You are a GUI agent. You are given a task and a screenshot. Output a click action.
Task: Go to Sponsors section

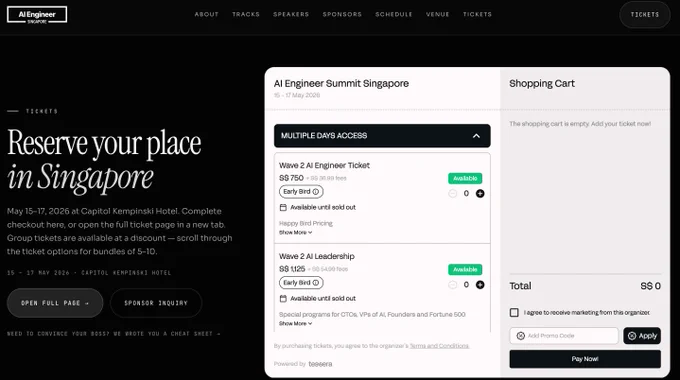click(342, 14)
